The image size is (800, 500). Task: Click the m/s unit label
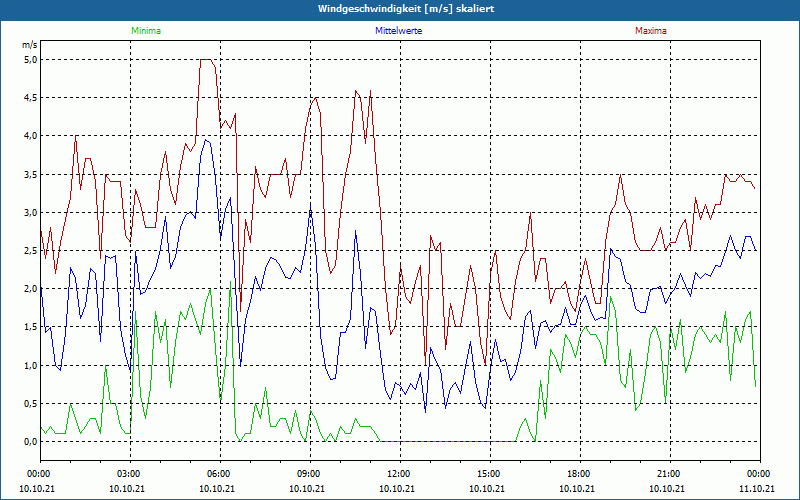click(30, 45)
